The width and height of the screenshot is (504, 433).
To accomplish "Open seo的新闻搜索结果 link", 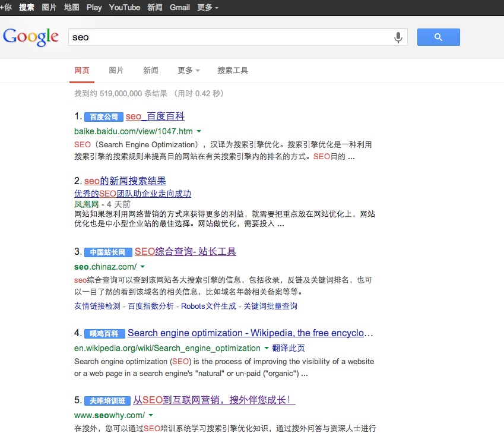I will [x=125, y=181].
